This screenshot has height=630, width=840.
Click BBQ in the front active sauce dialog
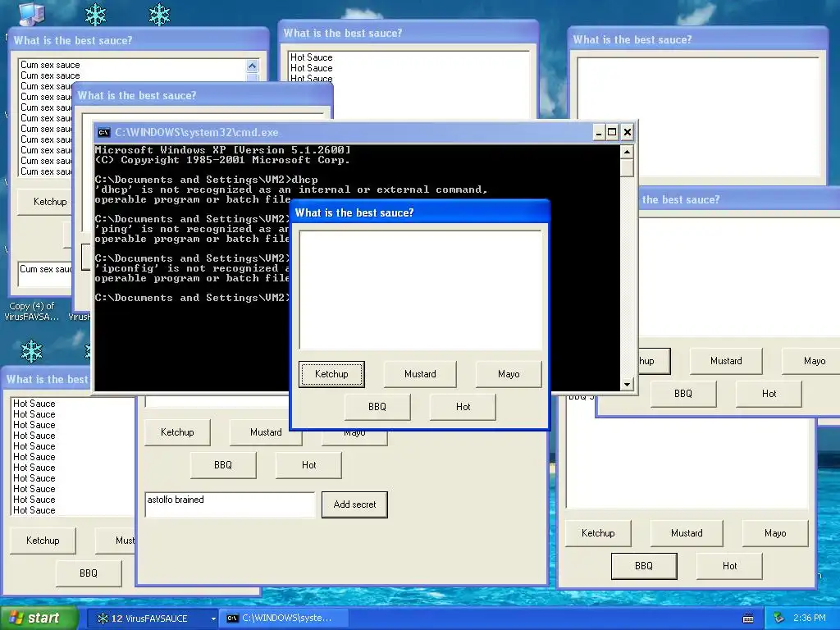(377, 407)
